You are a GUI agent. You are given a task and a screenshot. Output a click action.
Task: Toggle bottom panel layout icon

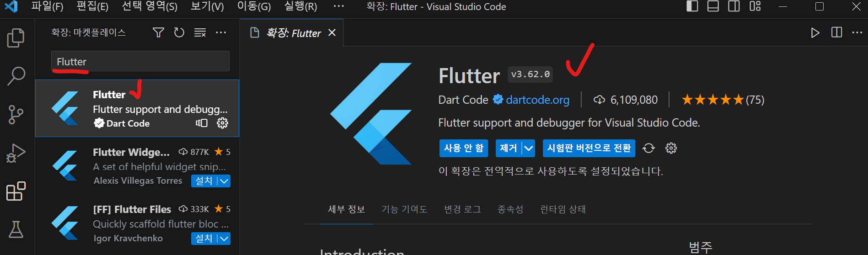(x=713, y=6)
